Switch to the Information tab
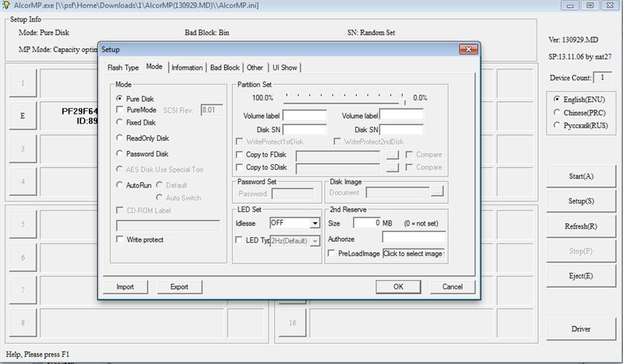Image resolution: width=623 pixels, height=364 pixels. 187,68
